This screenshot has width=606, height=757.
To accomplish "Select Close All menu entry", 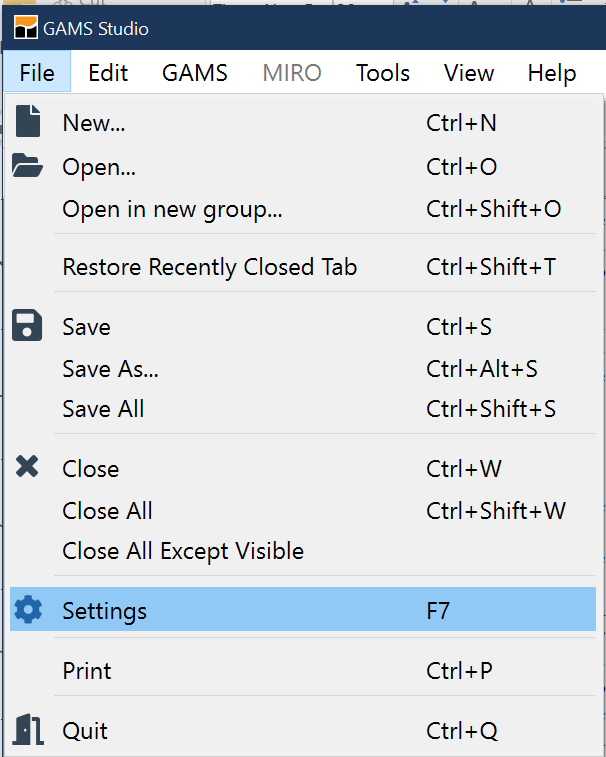I will [x=107, y=511].
